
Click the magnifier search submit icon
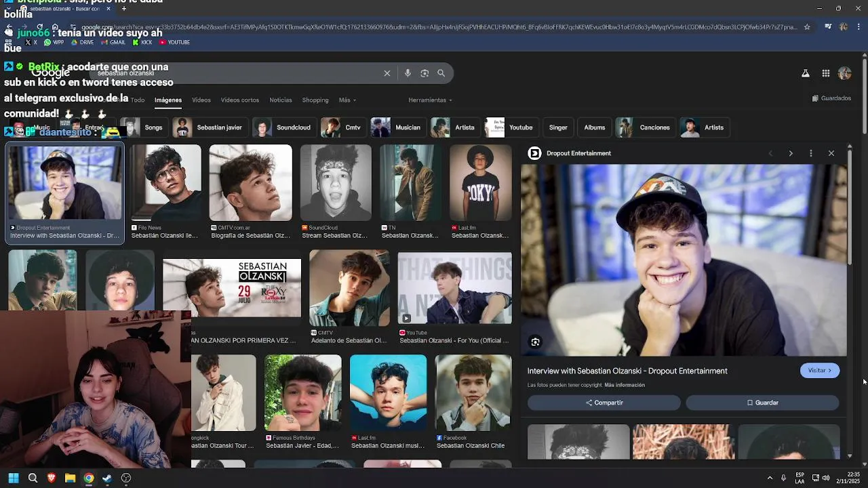tap(441, 73)
